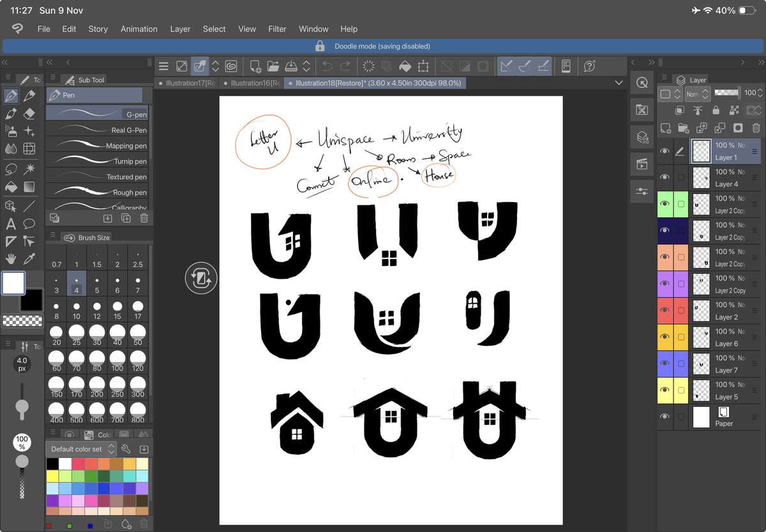Click the New document icon in command bar
766x532 pixels.
coord(255,66)
